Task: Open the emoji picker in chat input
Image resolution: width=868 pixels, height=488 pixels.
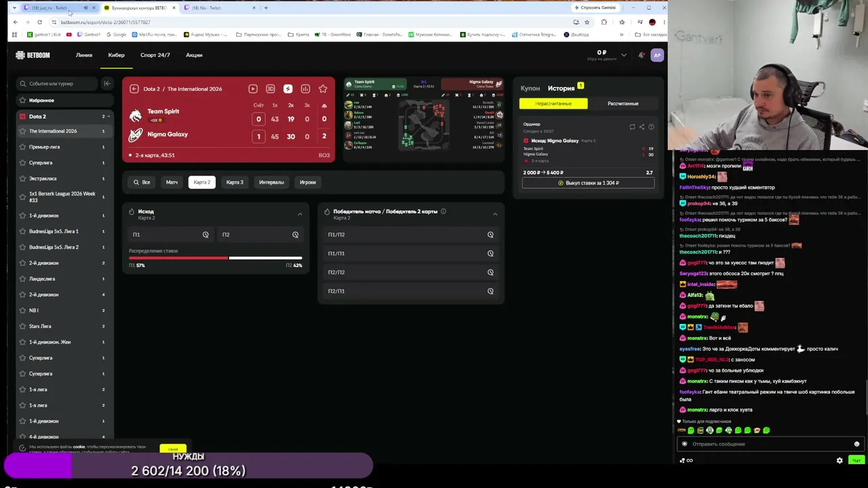Action: pos(856,444)
